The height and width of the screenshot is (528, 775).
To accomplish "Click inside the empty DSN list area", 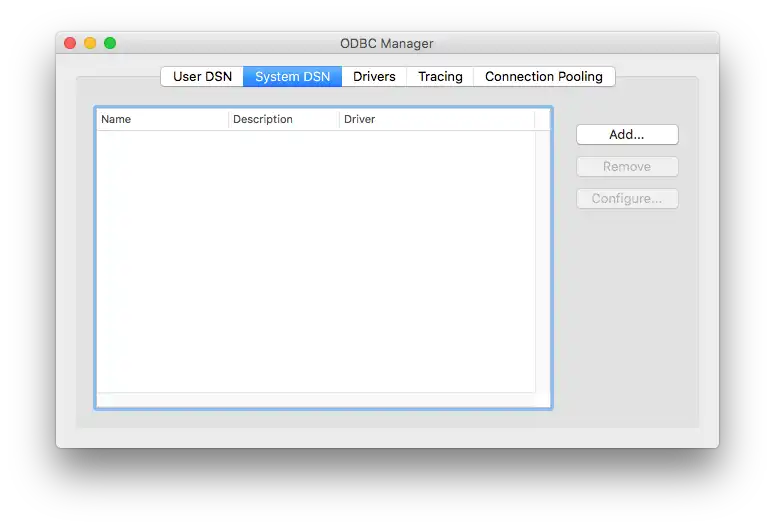I will [x=315, y=260].
